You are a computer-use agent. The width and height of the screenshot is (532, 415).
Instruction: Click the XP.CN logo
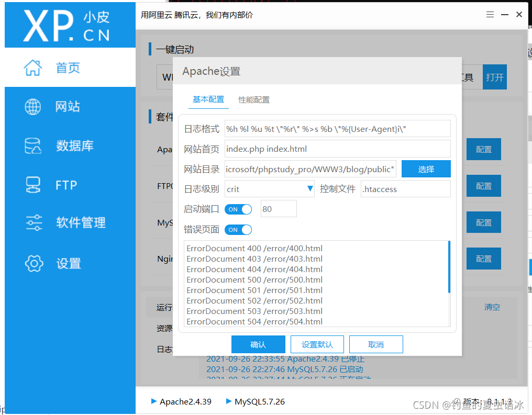point(67,26)
